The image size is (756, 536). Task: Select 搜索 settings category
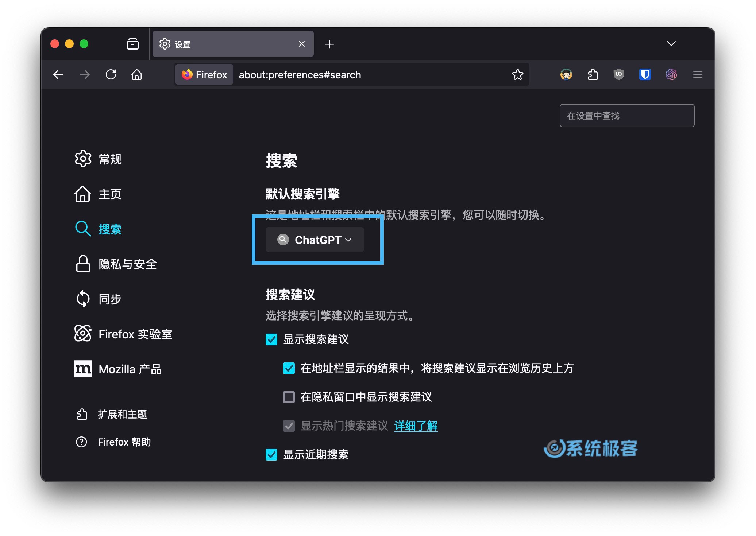click(99, 229)
